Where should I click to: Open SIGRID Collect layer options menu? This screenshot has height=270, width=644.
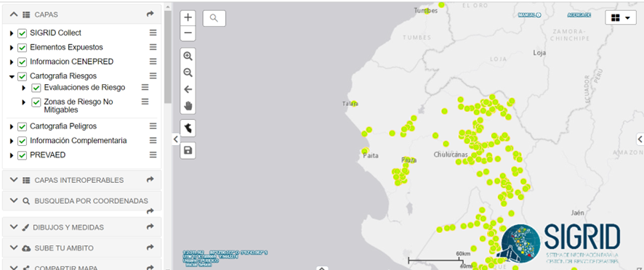coord(153,33)
